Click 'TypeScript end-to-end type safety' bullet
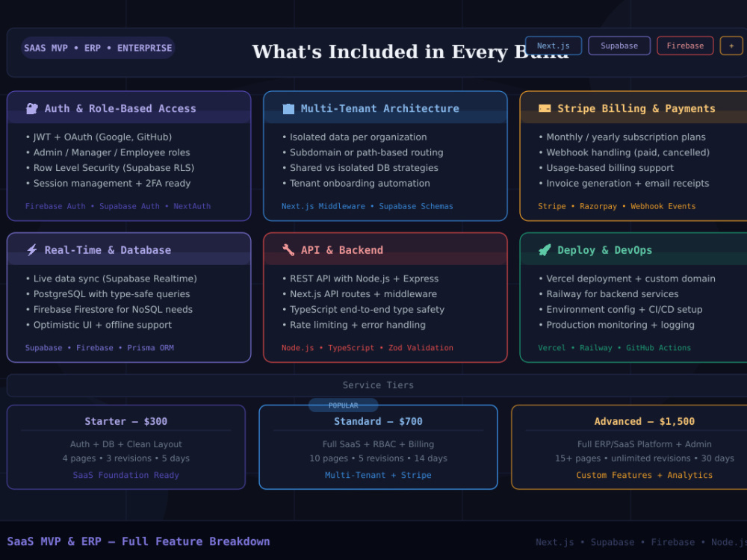Screen dimensions: 747x560 pos(363,310)
